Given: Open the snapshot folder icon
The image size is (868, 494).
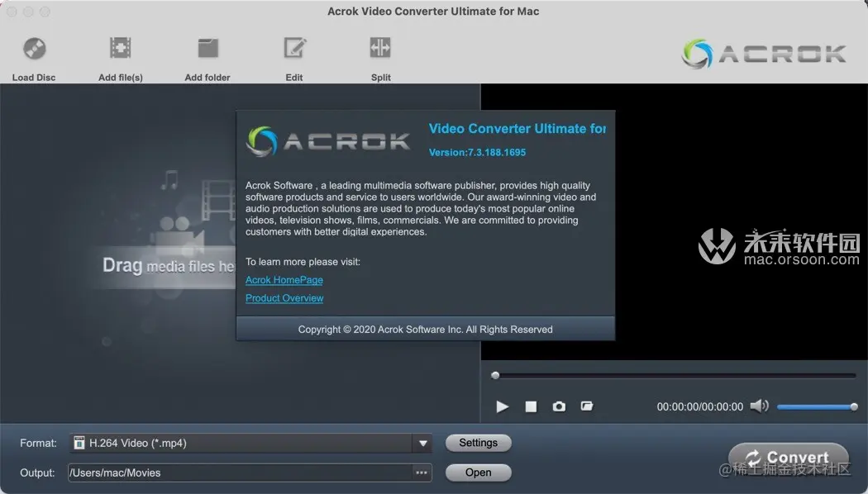Looking at the screenshot, I should (x=587, y=406).
